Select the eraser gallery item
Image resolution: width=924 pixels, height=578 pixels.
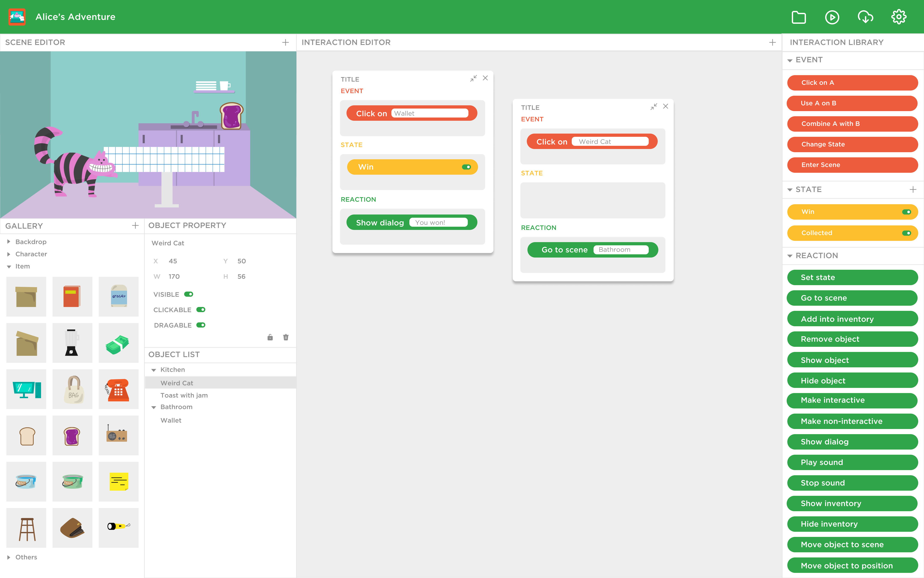pyautogui.click(x=119, y=297)
